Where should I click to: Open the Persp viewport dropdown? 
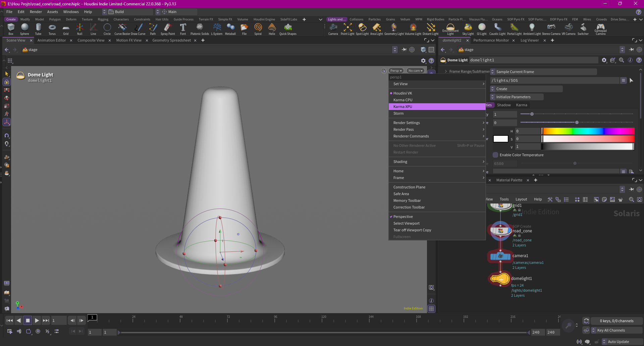[x=396, y=71]
